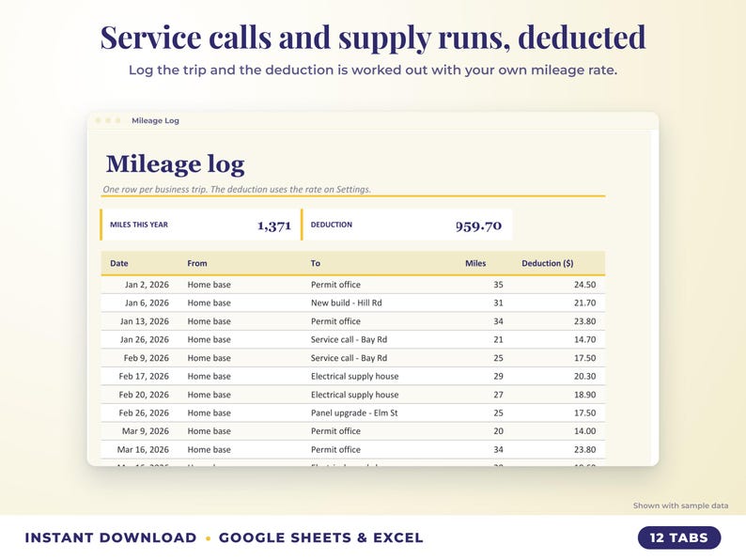Click the Deduction ($) column header

[x=547, y=264]
